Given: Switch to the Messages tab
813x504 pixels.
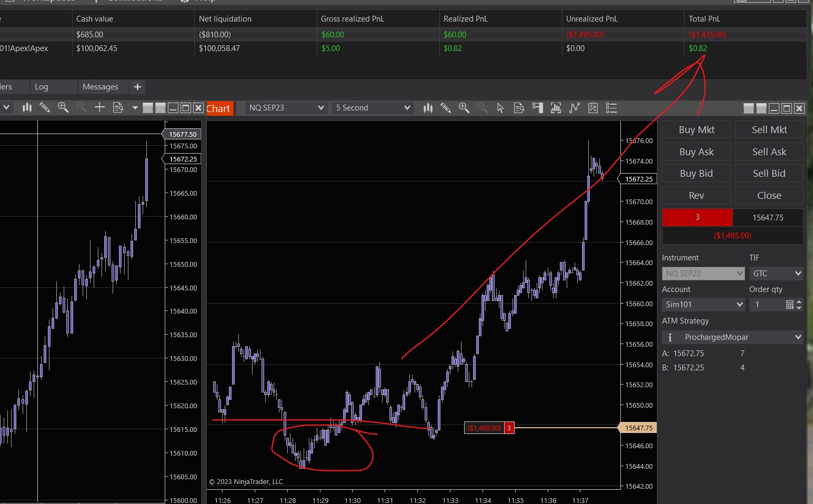Looking at the screenshot, I should (101, 87).
